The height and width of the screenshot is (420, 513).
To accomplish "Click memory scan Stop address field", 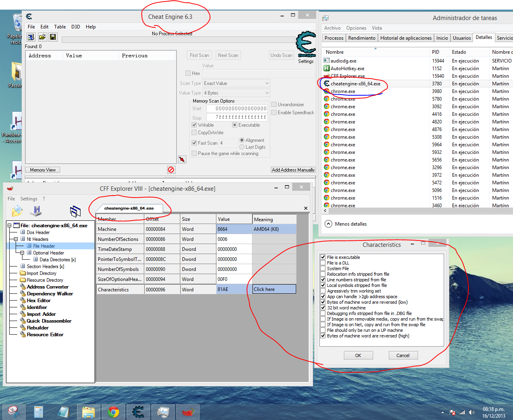I will 237,117.
